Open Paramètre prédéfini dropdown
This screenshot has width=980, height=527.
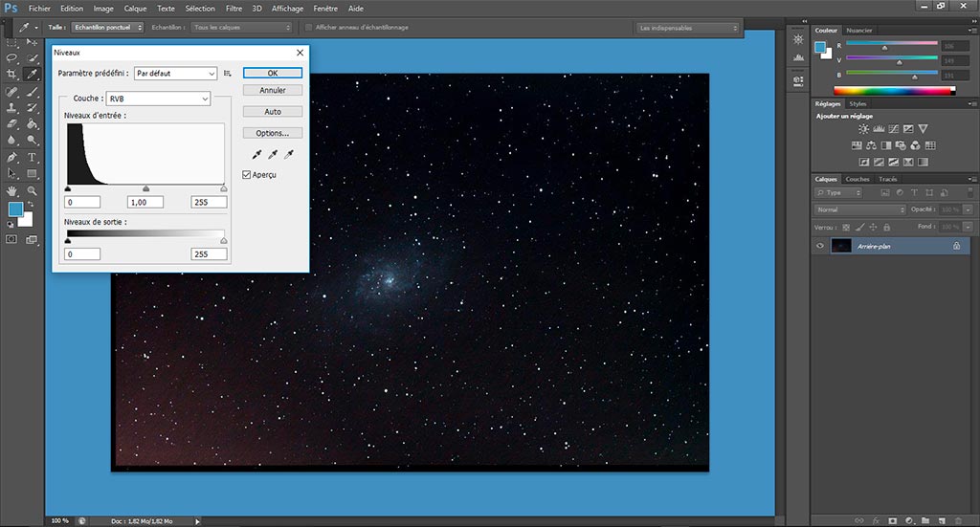[x=175, y=74]
